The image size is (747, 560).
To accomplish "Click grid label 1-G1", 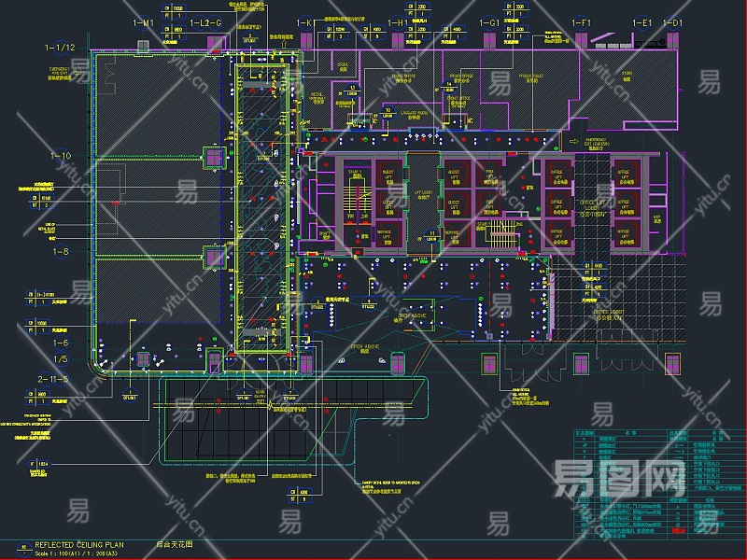I will (x=489, y=22).
